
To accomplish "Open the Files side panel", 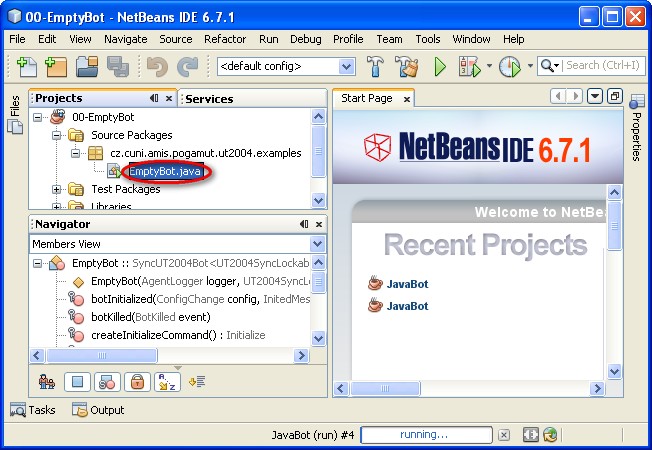I will (x=15, y=115).
